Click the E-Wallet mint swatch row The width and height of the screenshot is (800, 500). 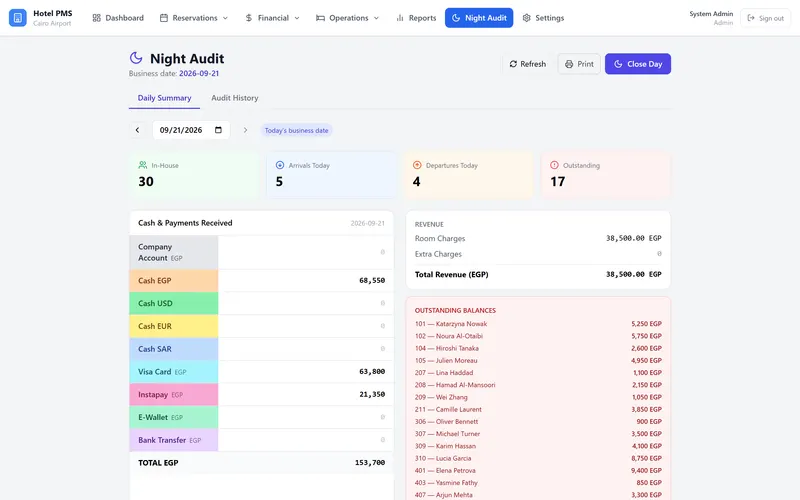(x=173, y=417)
